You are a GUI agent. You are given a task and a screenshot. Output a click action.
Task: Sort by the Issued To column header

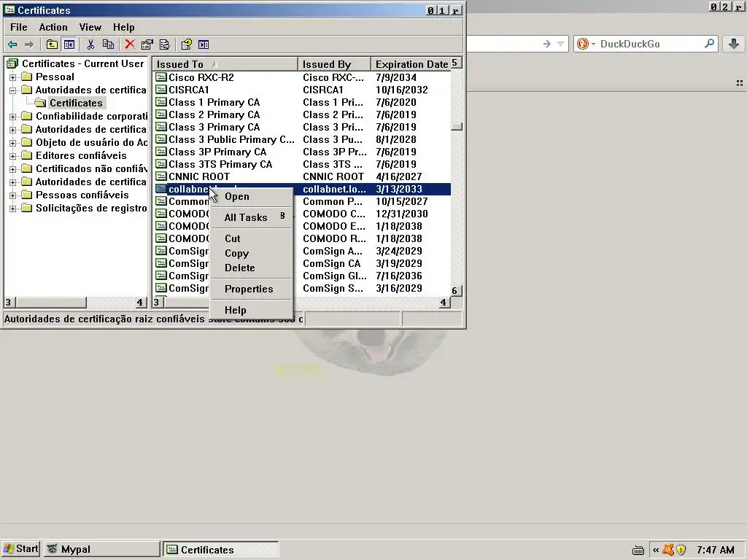coord(225,64)
